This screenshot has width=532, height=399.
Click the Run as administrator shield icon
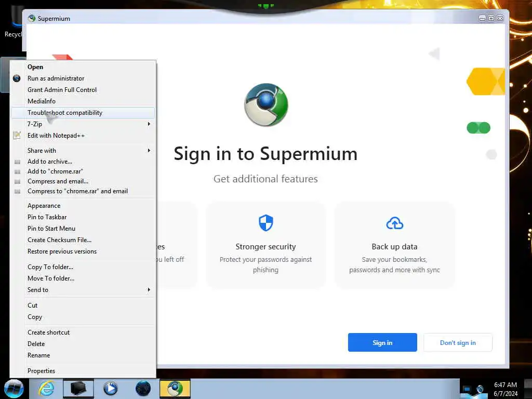(x=17, y=78)
